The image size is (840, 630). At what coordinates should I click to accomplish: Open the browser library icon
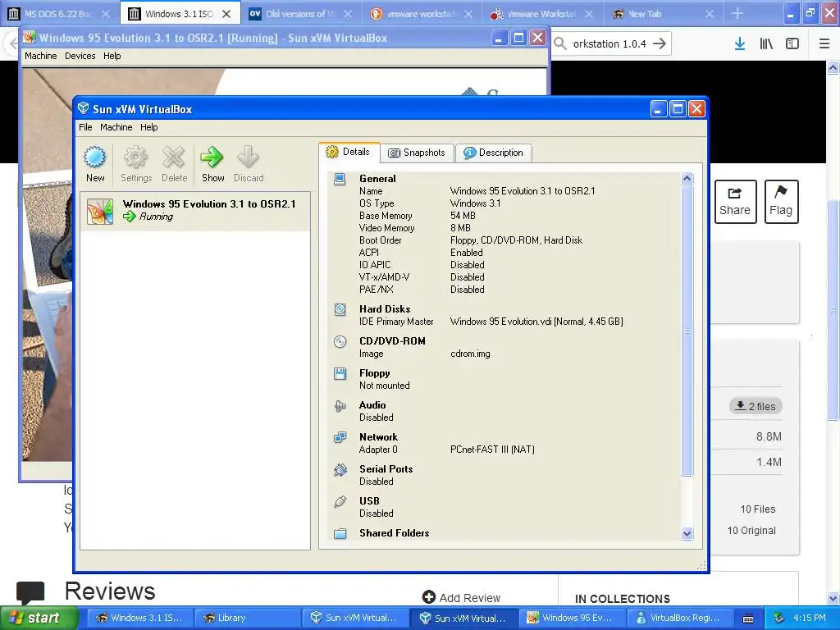tap(766, 44)
